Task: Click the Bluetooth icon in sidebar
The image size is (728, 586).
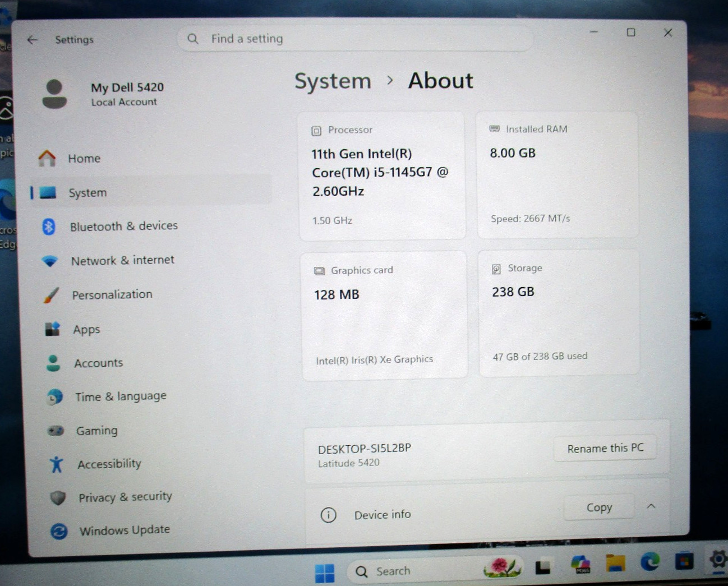Action: [49, 227]
